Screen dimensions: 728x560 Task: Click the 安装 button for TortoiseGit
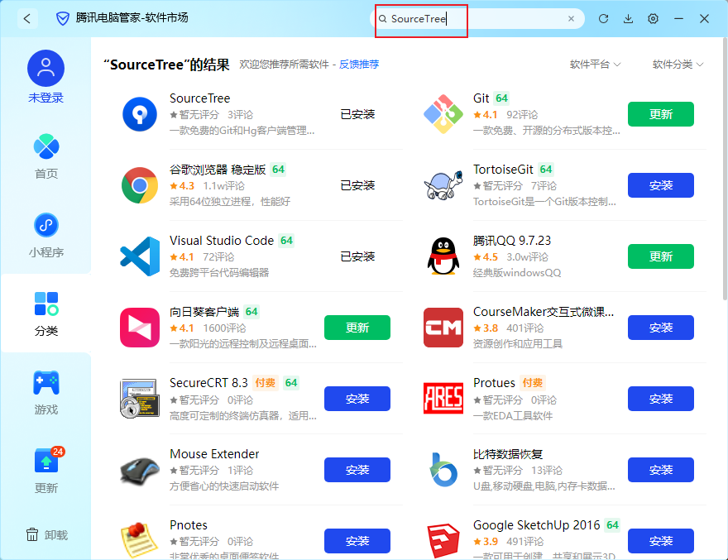point(660,185)
